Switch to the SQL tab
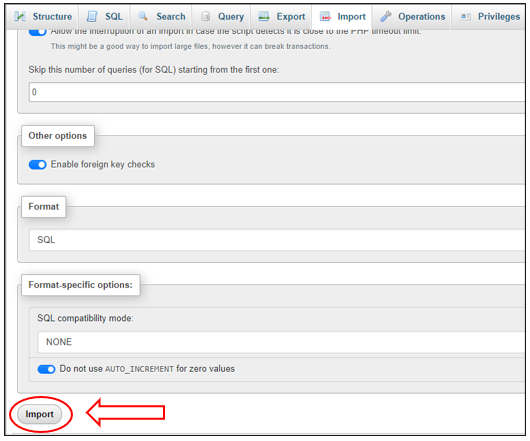This screenshot has height=441, width=530. tap(104, 17)
